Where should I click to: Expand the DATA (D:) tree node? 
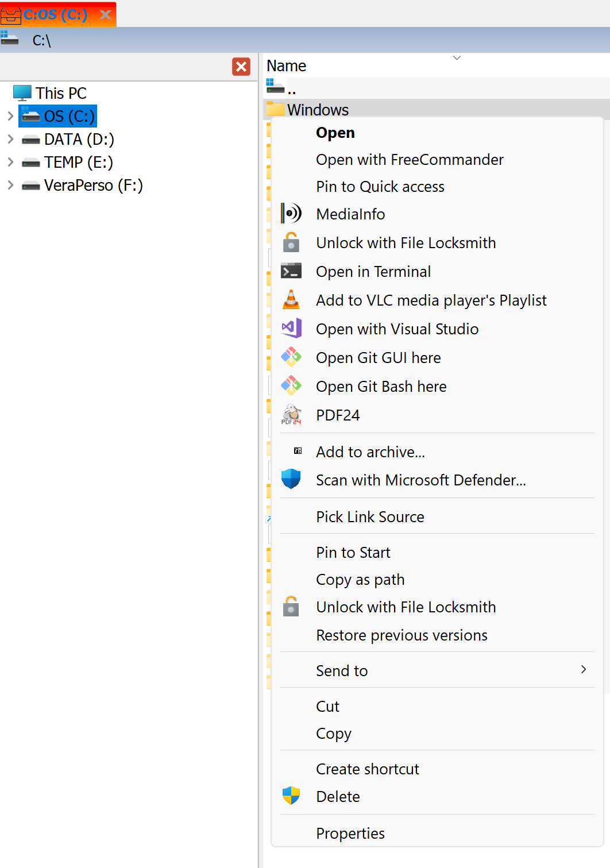click(10, 139)
